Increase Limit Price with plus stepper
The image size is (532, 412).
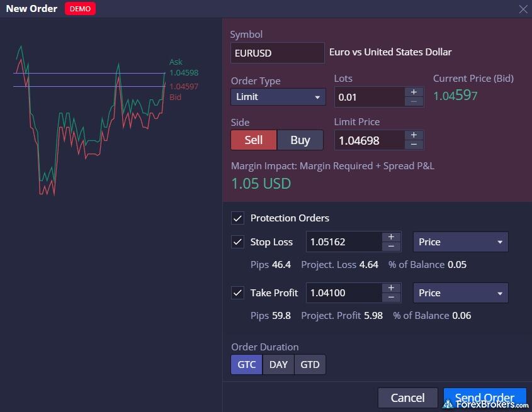pyautogui.click(x=414, y=135)
